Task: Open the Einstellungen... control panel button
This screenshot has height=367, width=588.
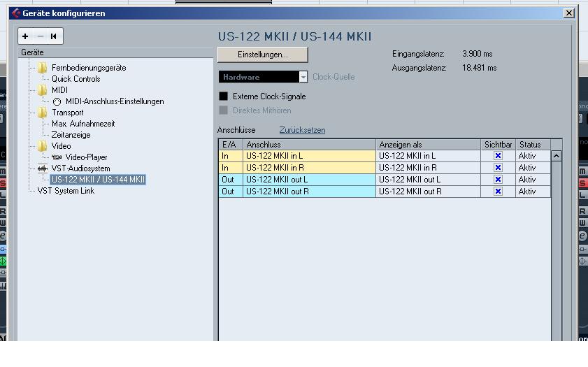Action: pos(262,55)
